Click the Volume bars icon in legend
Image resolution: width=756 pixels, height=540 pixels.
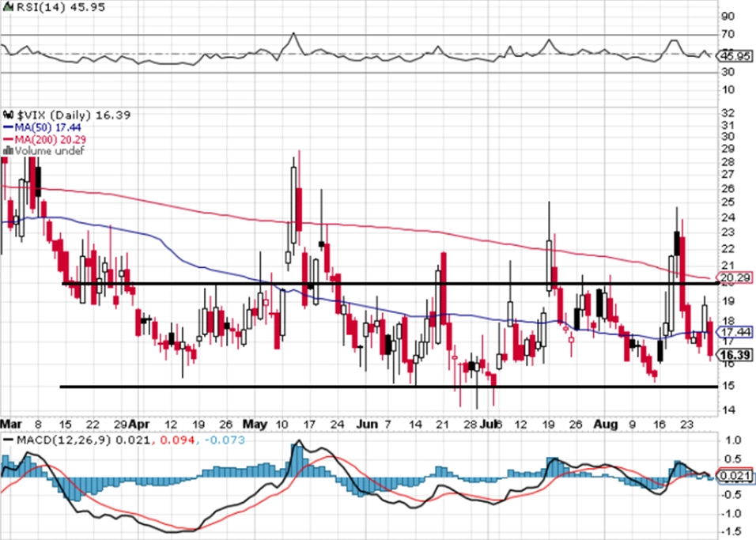8,151
